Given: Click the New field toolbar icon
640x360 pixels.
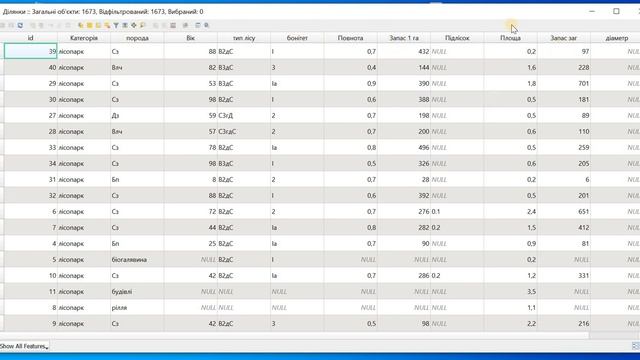Looking at the screenshot, I should pos(156,25).
